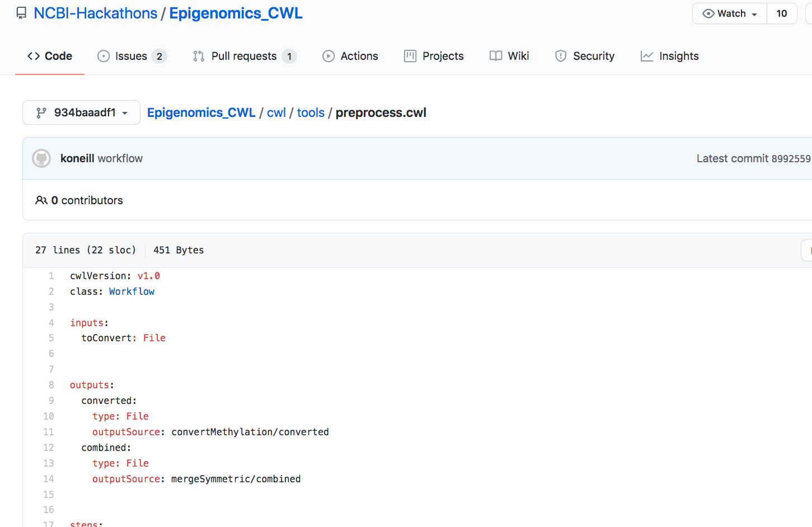Select line number 11

(x=49, y=432)
